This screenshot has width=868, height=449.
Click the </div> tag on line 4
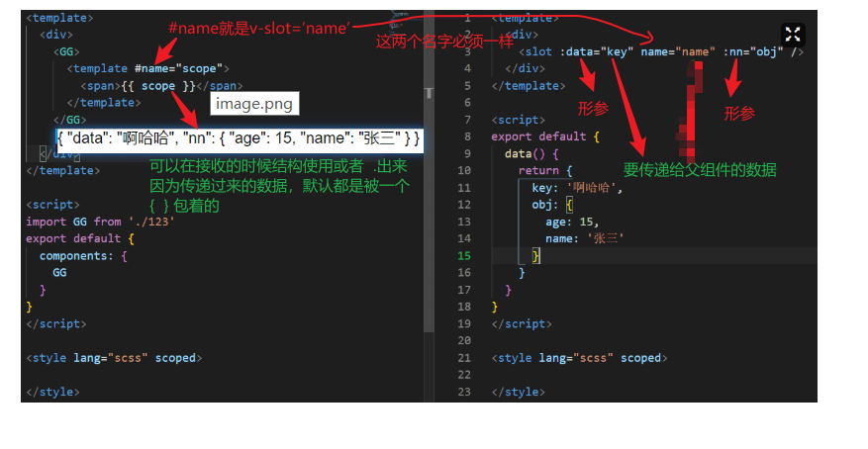coord(525,68)
